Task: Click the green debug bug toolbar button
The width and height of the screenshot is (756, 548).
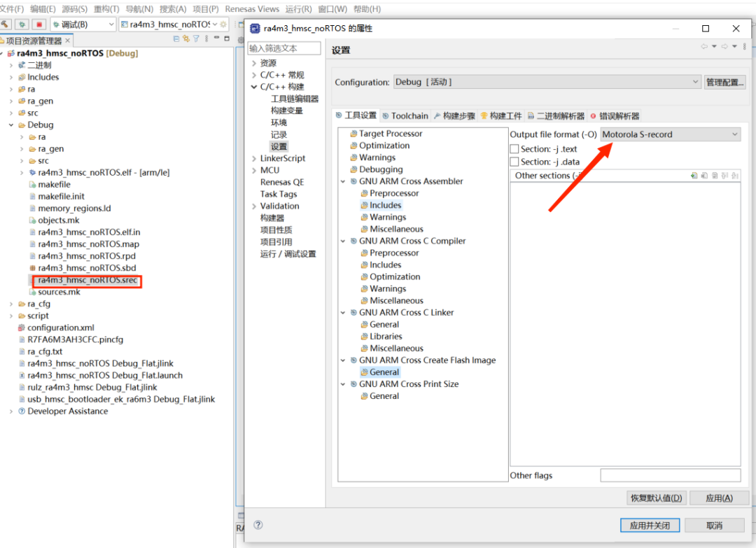Action: pyautogui.click(x=22, y=24)
